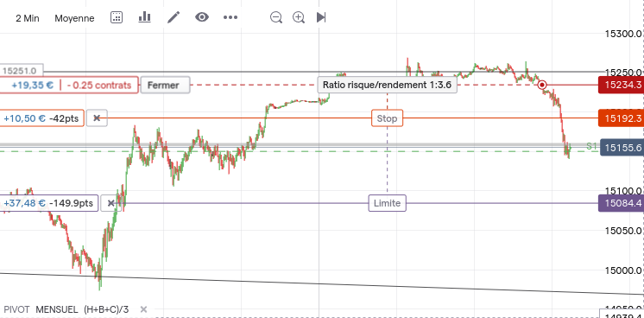Viewport: 644px width, 318px height.
Task: Click the Ratio risque/rendement 1:3.6 tooltip
Action: click(x=387, y=86)
